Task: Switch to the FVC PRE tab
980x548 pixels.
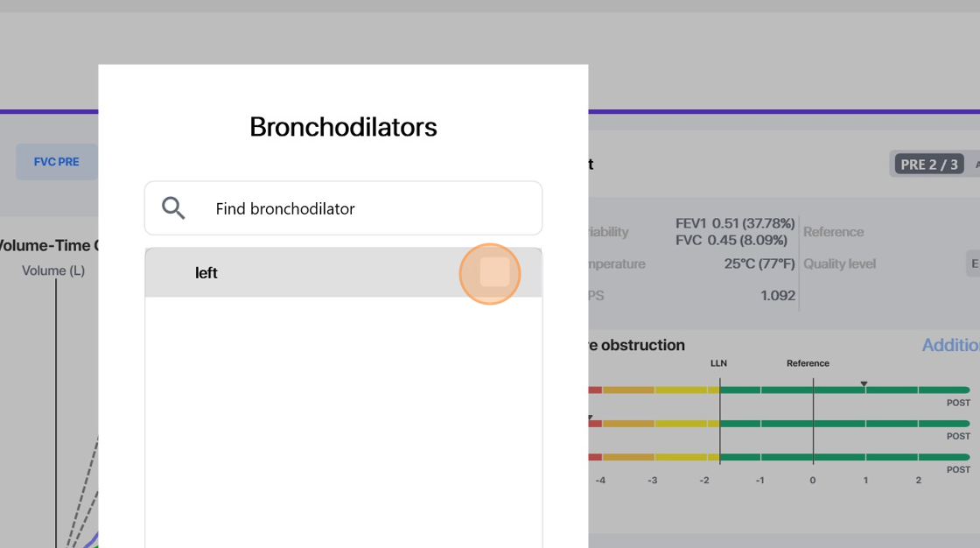Action: tap(56, 162)
